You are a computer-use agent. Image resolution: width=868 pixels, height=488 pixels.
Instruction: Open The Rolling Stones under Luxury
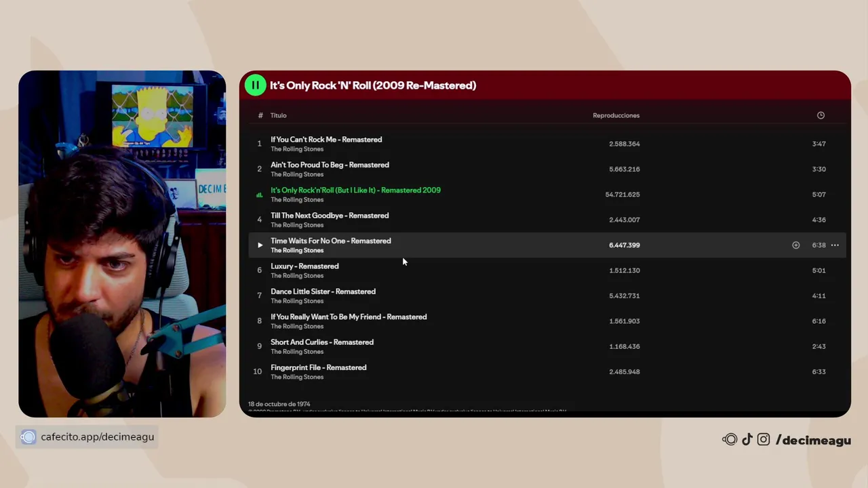pos(297,276)
